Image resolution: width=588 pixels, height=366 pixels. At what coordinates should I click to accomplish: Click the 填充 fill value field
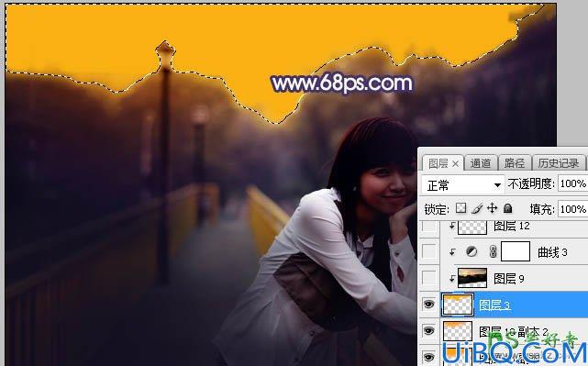572,209
